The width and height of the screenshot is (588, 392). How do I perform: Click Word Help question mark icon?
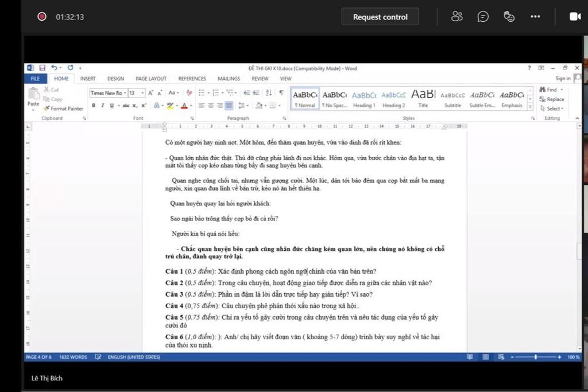529,68
